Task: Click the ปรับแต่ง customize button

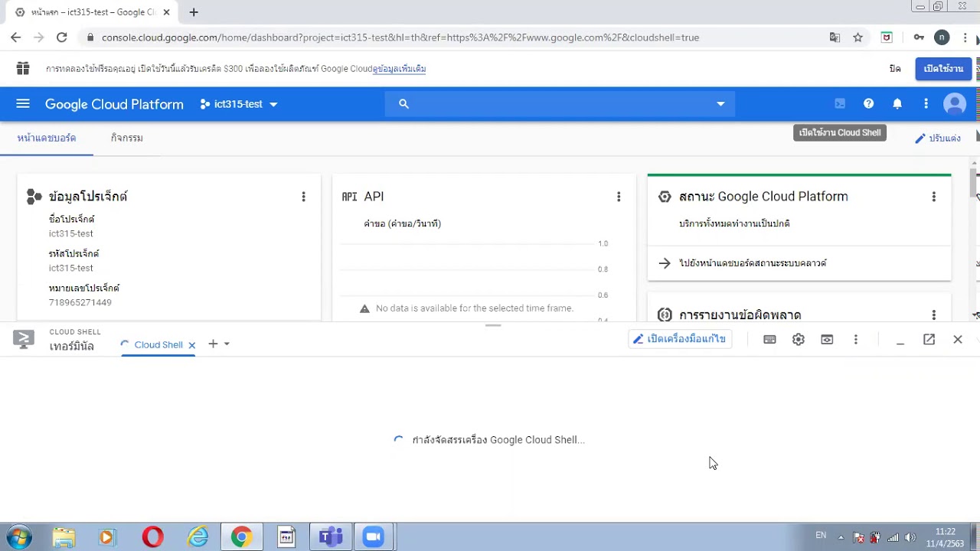Action: [x=938, y=139]
